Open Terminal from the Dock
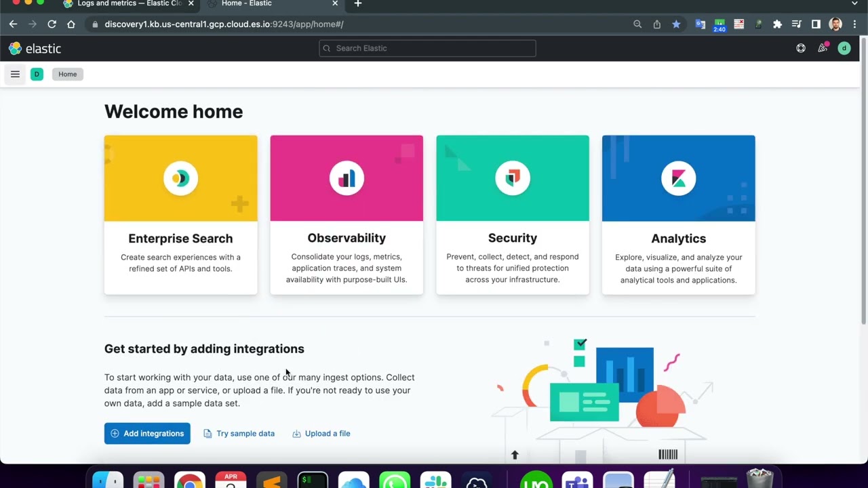Viewport: 868px width, 488px height. tap(313, 480)
